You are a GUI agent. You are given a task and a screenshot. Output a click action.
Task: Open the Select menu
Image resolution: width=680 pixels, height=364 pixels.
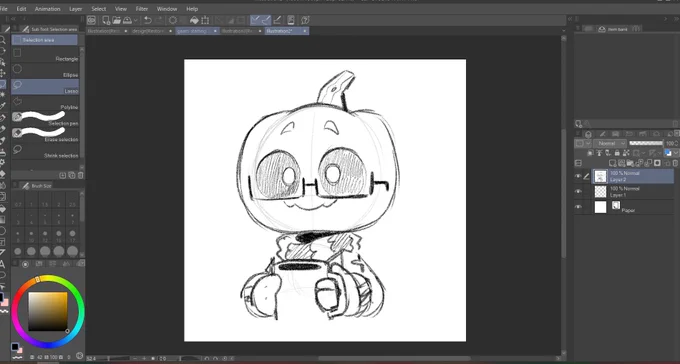[x=98, y=9]
